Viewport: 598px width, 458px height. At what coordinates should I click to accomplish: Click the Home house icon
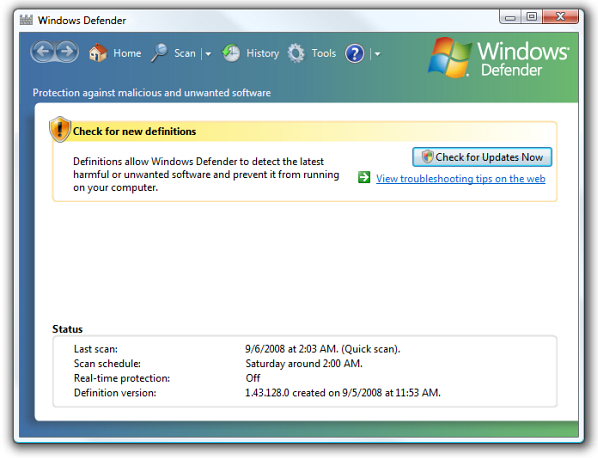[x=98, y=53]
